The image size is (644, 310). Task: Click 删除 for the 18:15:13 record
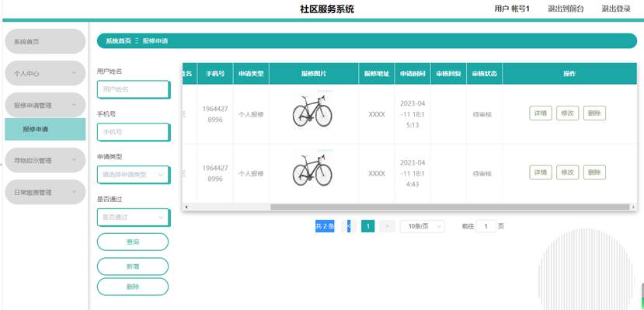coord(594,113)
